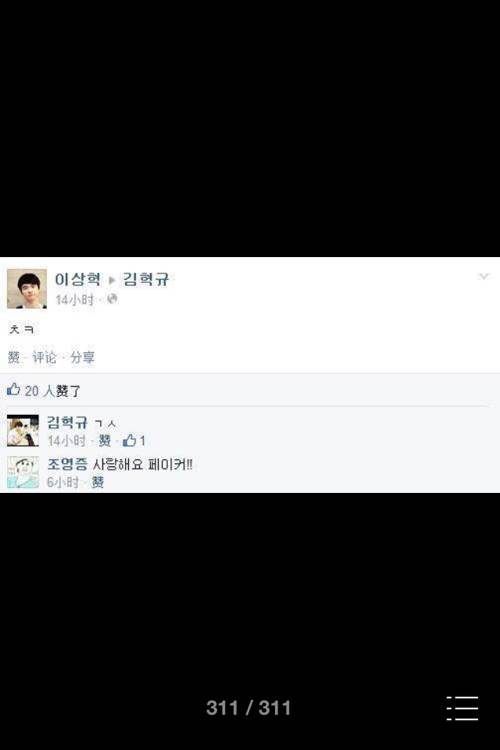Viewport: 500px width, 750px height.
Task: Like the post via 赞 link
Action: 14,357
